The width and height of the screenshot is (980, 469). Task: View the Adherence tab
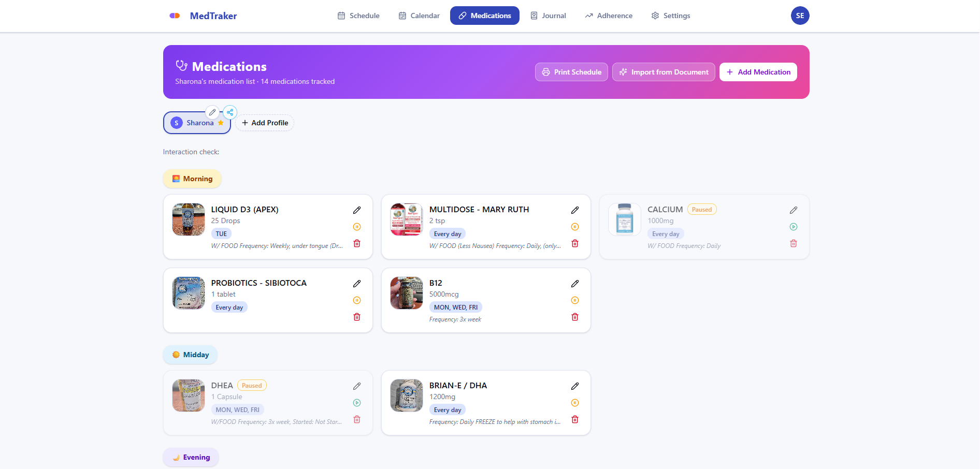(x=609, y=16)
